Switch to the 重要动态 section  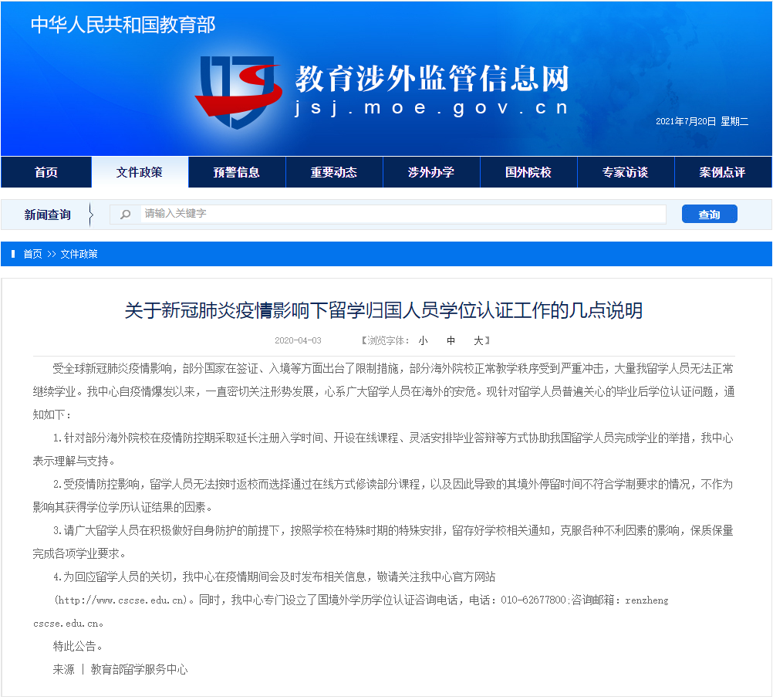[334, 171]
